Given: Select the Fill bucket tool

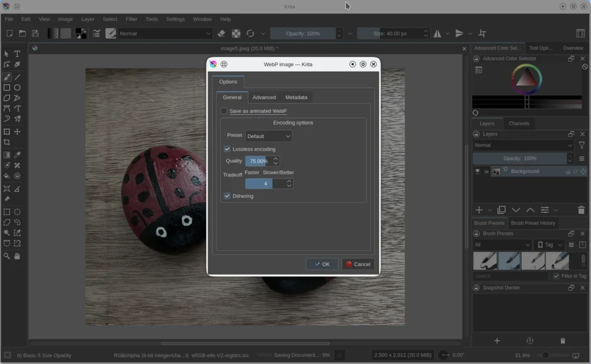Looking at the screenshot, I should [x=7, y=176].
